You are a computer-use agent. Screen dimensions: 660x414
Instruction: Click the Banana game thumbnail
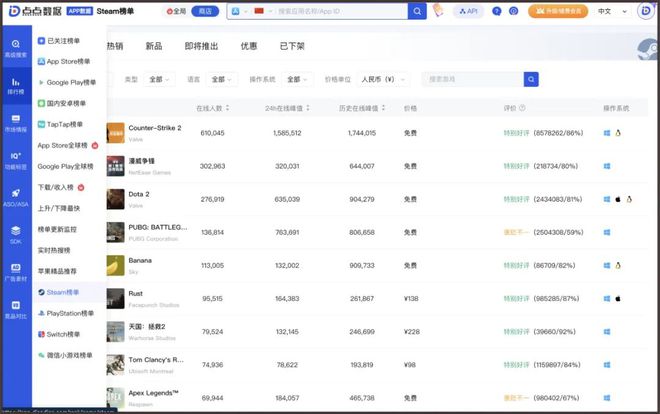(115, 265)
